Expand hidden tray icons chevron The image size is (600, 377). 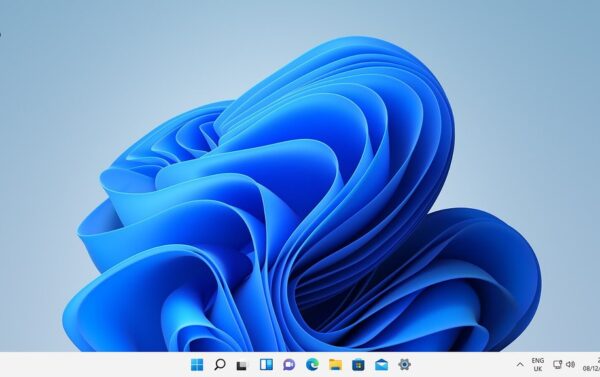(x=520, y=365)
